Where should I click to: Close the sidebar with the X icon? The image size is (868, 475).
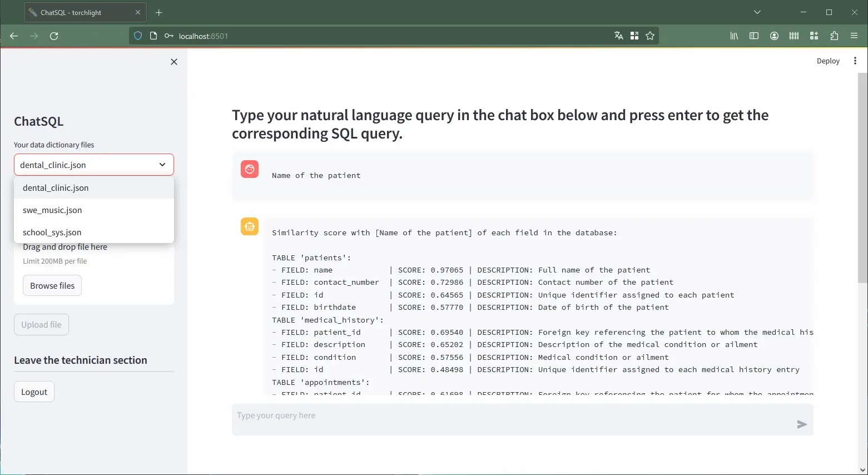(x=174, y=62)
